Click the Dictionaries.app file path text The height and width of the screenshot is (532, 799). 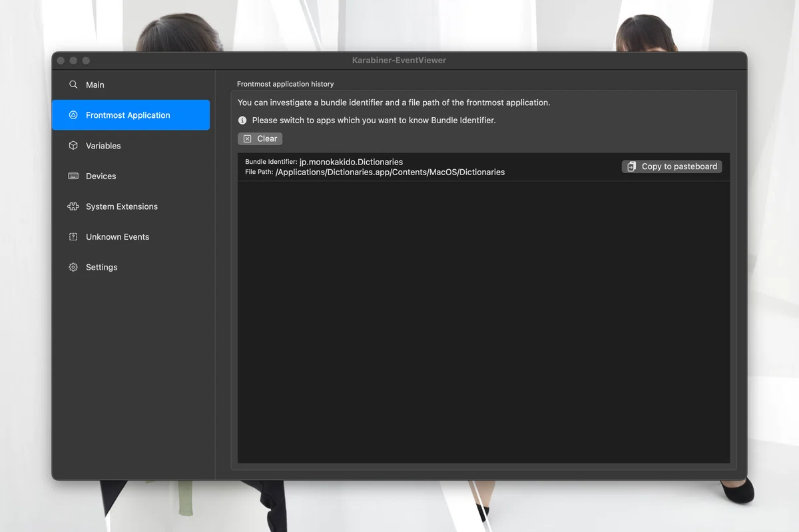(x=390, y=172)
